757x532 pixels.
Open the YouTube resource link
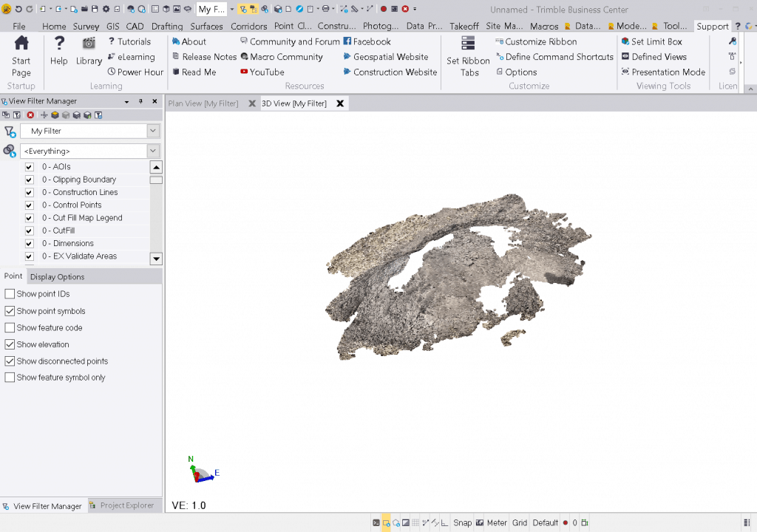pyautogui.click(x=262, y=72)
